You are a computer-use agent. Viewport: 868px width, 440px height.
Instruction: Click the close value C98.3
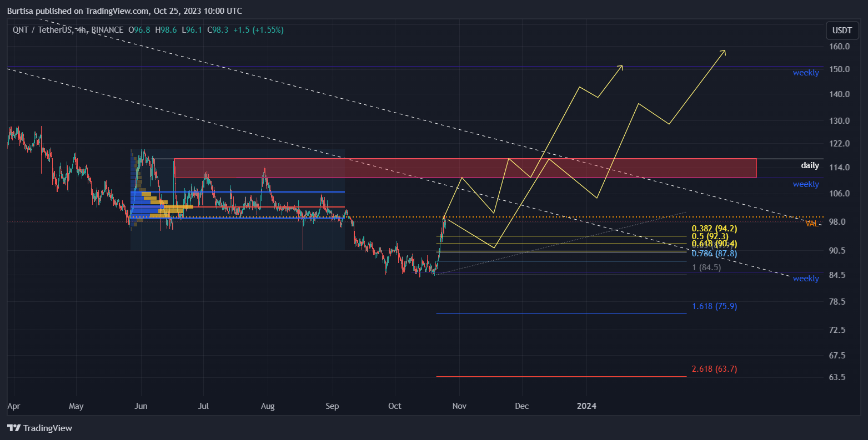click(218, 30)
